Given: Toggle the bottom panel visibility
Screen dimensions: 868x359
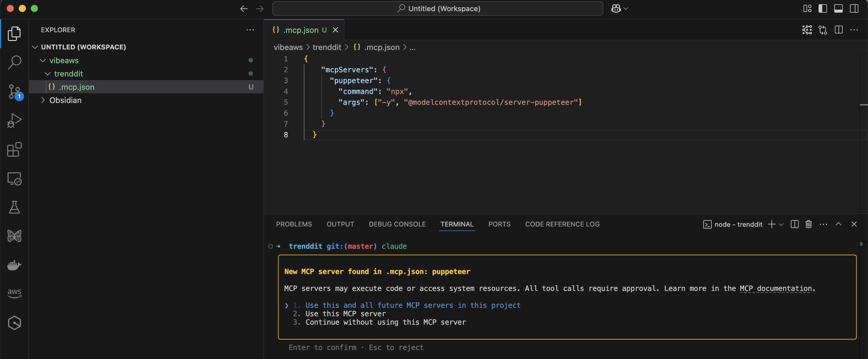Looking at the screenshot, I should [838, 8].
